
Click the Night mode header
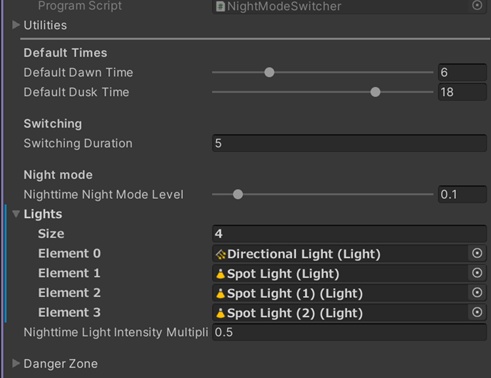(58, 175)
